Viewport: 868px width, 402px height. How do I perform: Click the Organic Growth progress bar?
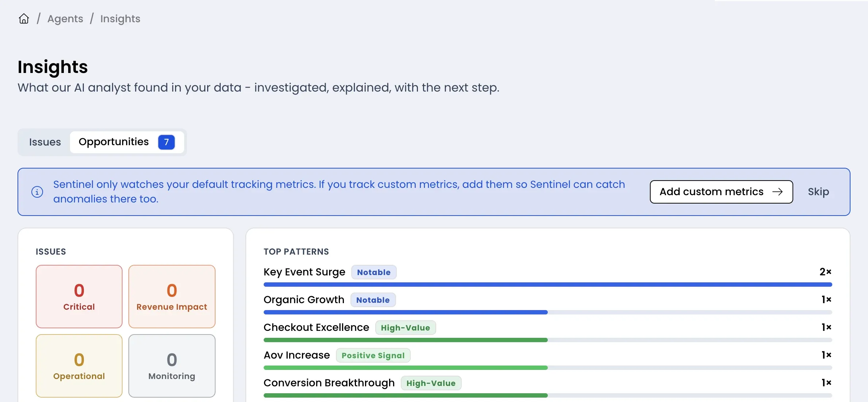pos(548,312)
